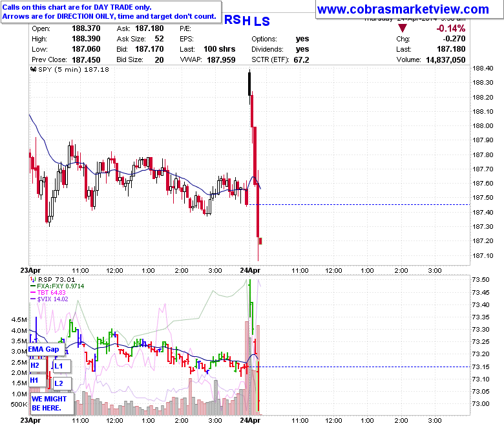Select the 'H1' annotation label
Screen dimensions: 504x426
37,380
